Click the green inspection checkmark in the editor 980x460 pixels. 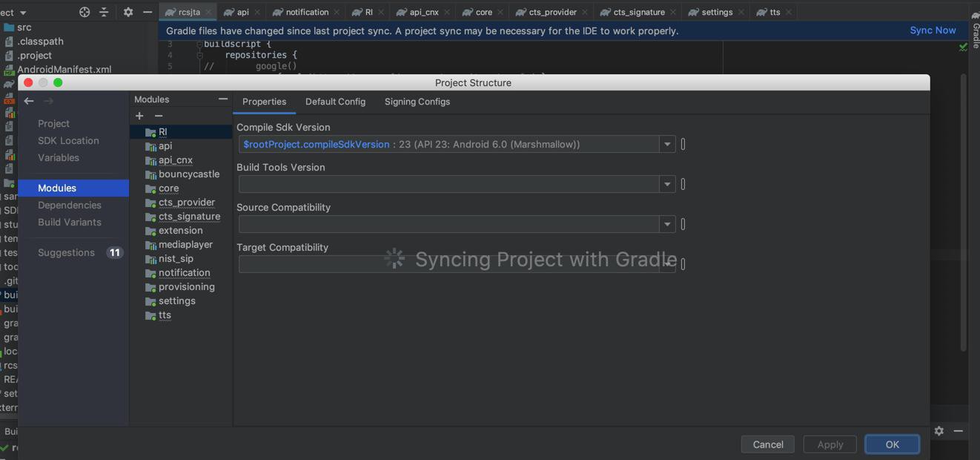pos(963,47)
